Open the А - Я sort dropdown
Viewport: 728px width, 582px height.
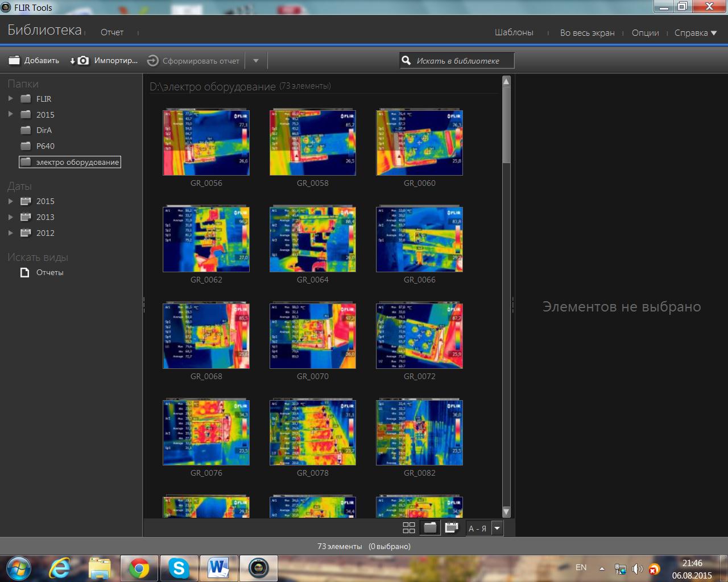[497, 528]
